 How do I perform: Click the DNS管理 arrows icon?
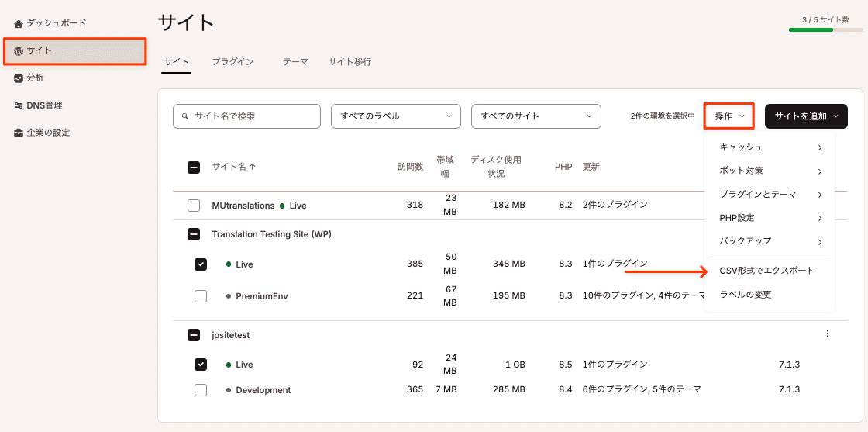tap(19, 105)
